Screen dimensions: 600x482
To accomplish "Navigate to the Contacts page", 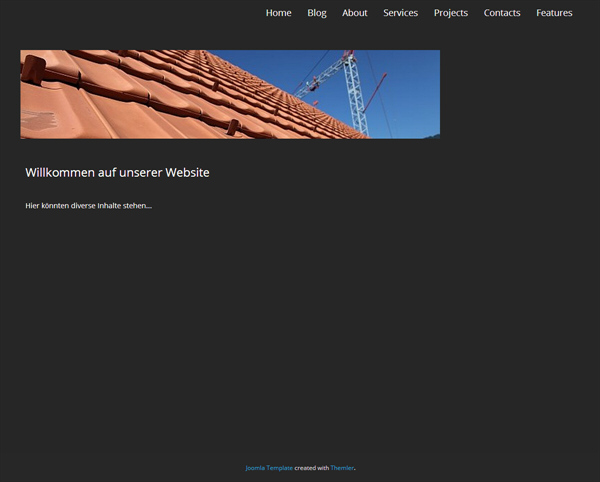I will [502, 13].
